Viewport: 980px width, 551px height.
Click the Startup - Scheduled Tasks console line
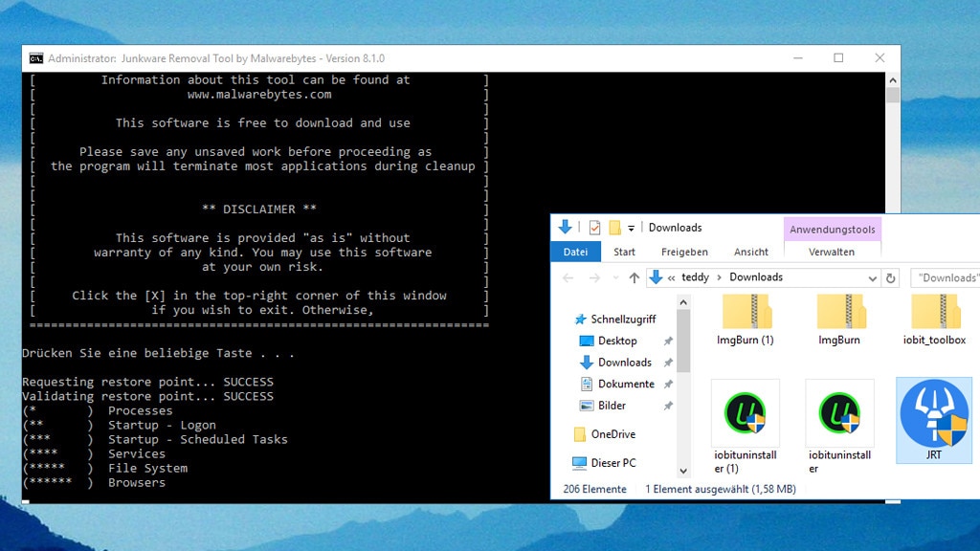(x=155, y=439)
